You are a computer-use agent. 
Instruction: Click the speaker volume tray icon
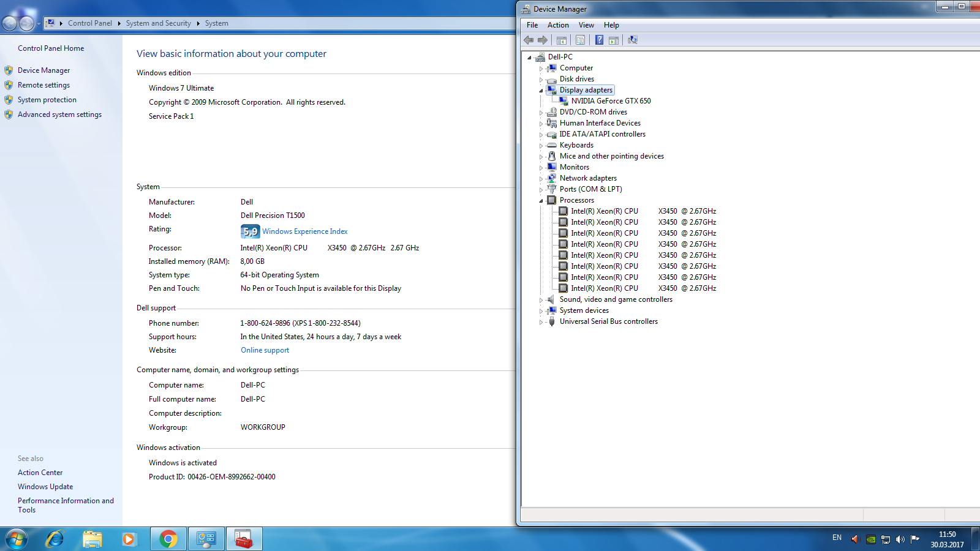900,539
